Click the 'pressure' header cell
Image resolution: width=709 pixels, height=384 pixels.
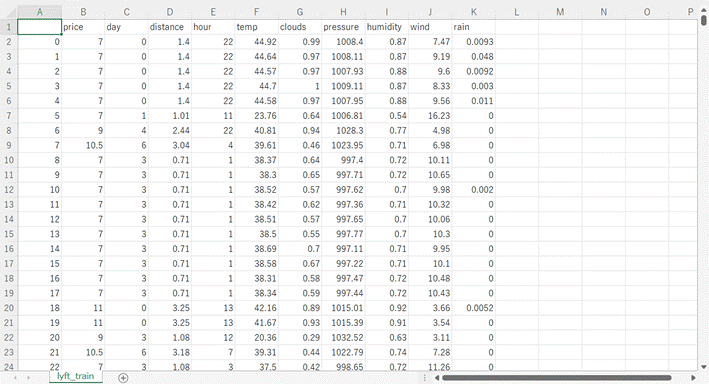(344, 27)
